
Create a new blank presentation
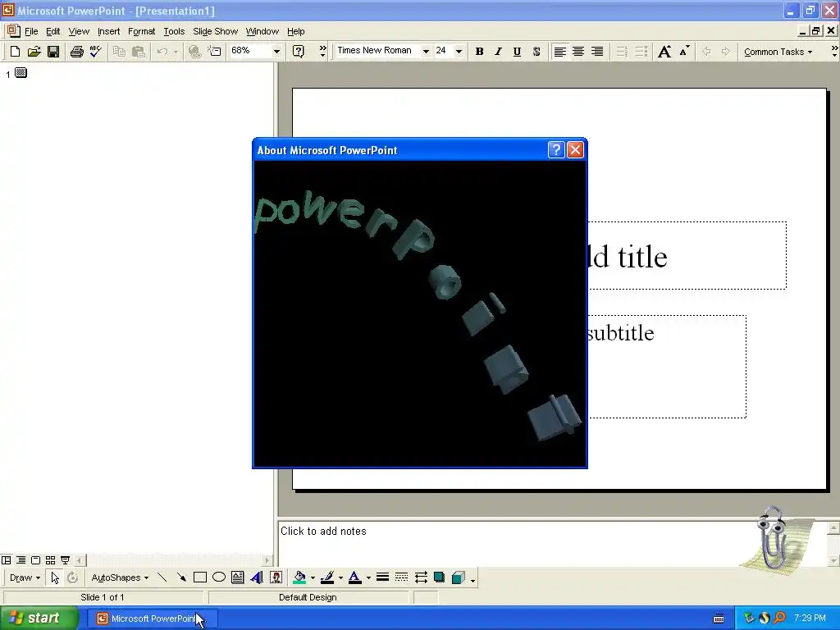coord(15,52)
